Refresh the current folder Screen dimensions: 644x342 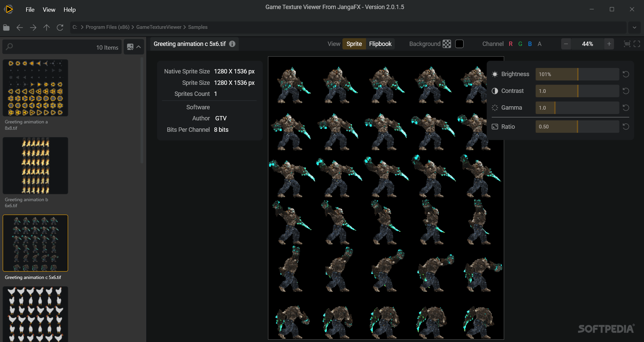click(x=60, y=27)
